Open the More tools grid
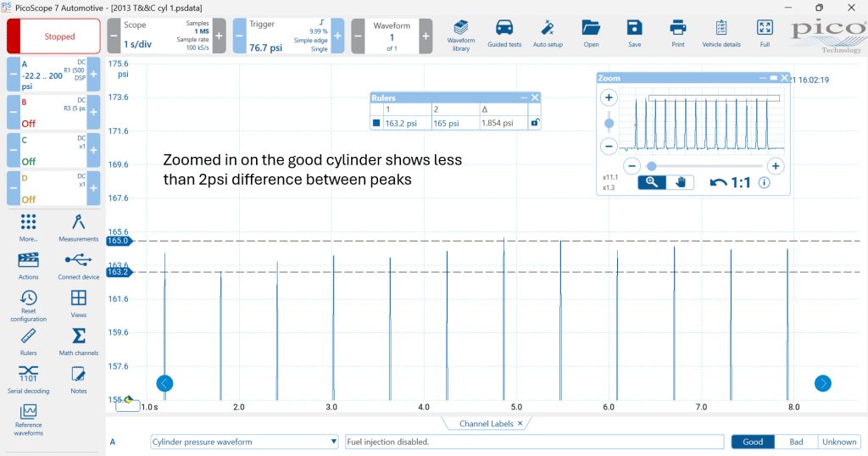 28,227
